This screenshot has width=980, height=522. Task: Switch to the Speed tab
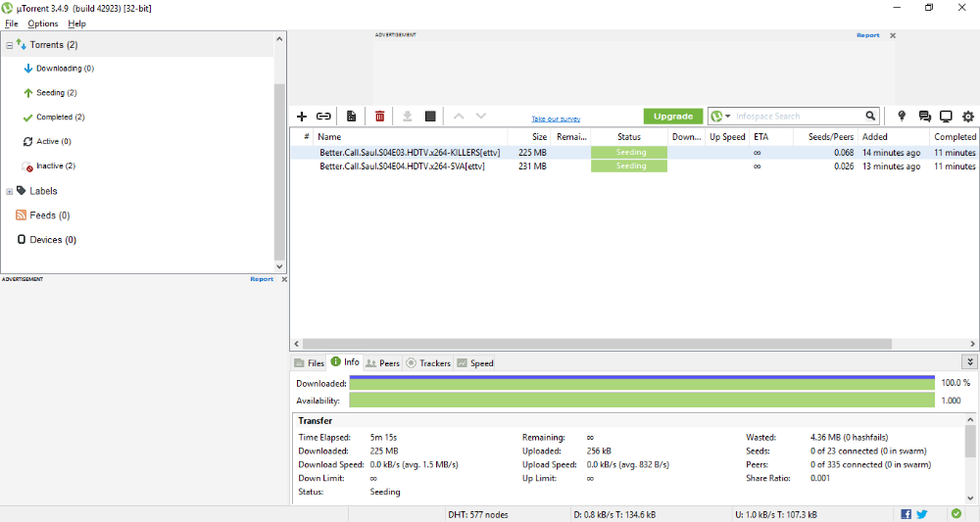(x=475, y=362)
